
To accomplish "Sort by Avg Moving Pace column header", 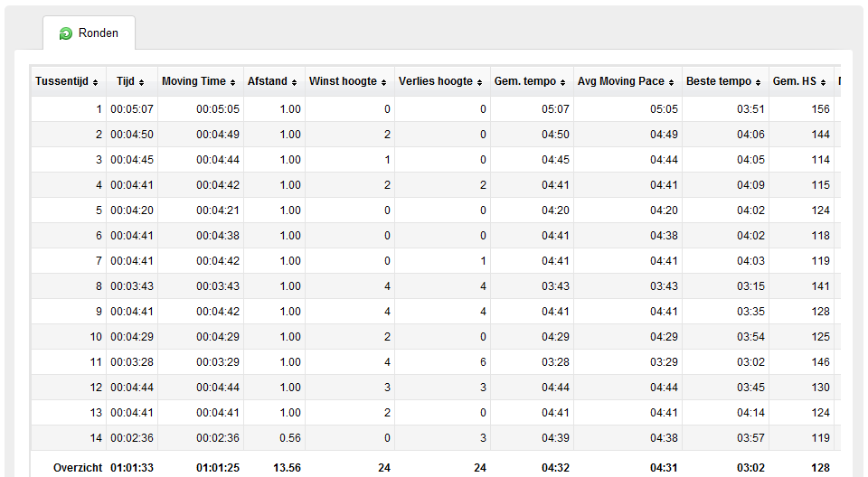I will tap(627, 81).
